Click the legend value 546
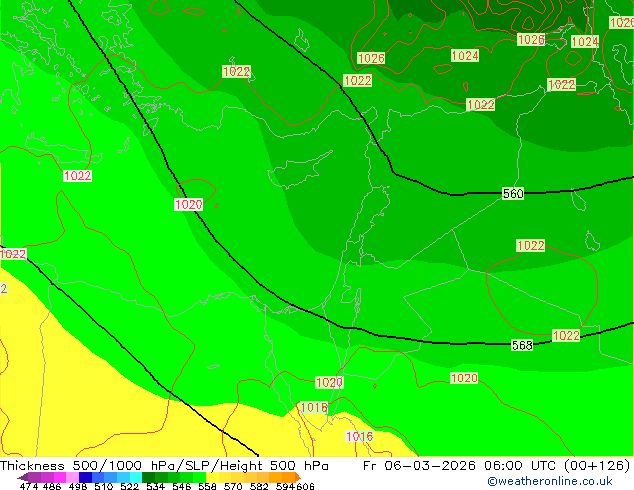The image size is (634, 490). click(181, 486)
